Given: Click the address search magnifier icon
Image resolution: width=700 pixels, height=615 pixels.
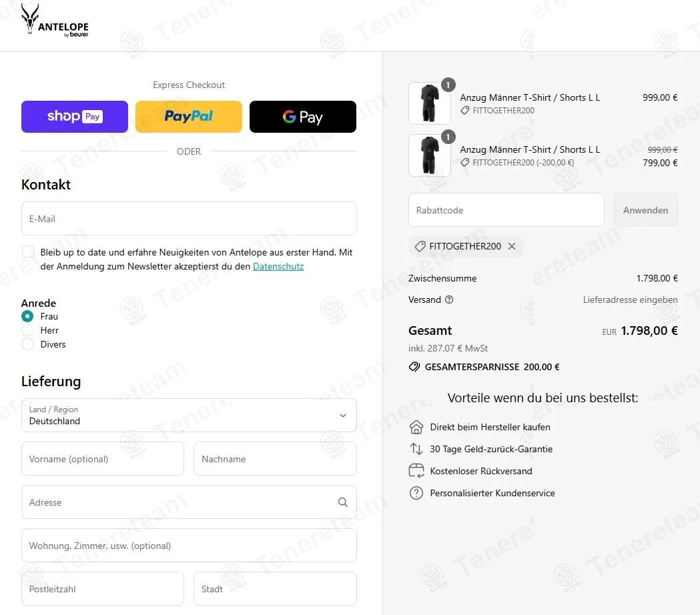Looking at the screenshot, I should coord(342,502).
